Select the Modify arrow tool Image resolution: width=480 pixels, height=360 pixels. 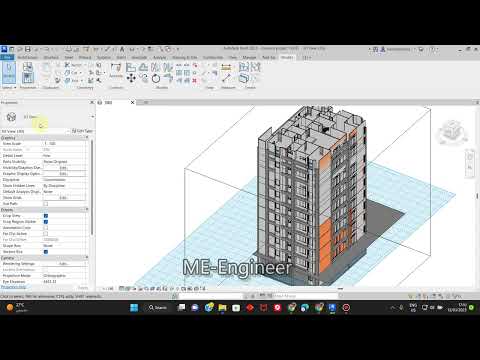(9, 72)
